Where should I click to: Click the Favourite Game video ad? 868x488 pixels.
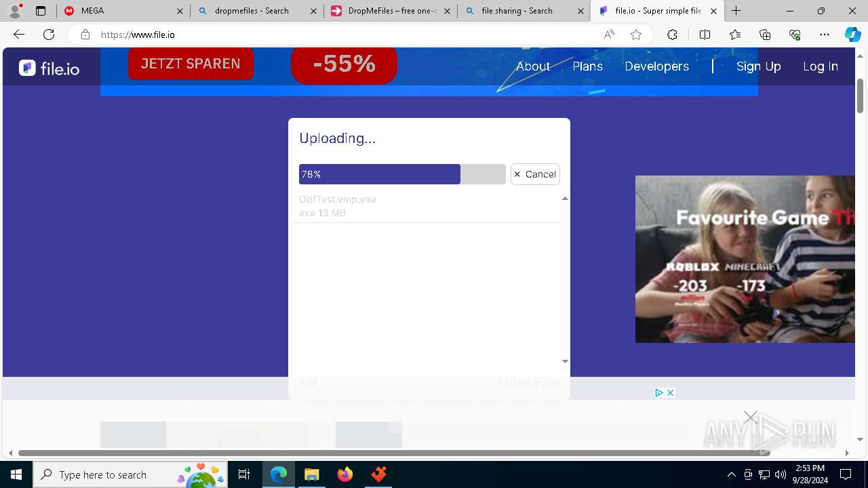click(745, 259)
